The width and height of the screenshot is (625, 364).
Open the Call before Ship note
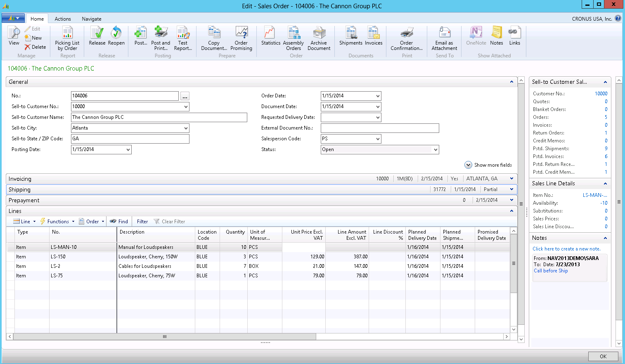click(551, 271)
